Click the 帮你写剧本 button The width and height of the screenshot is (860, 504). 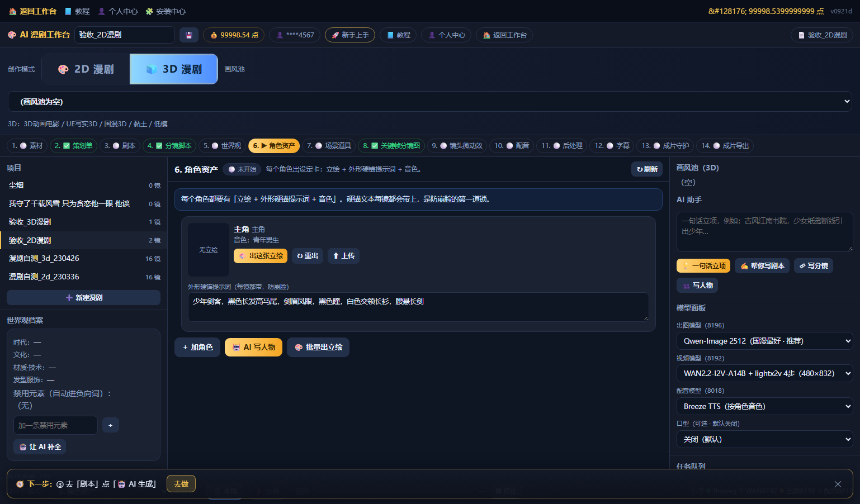[x=762, y=266]
